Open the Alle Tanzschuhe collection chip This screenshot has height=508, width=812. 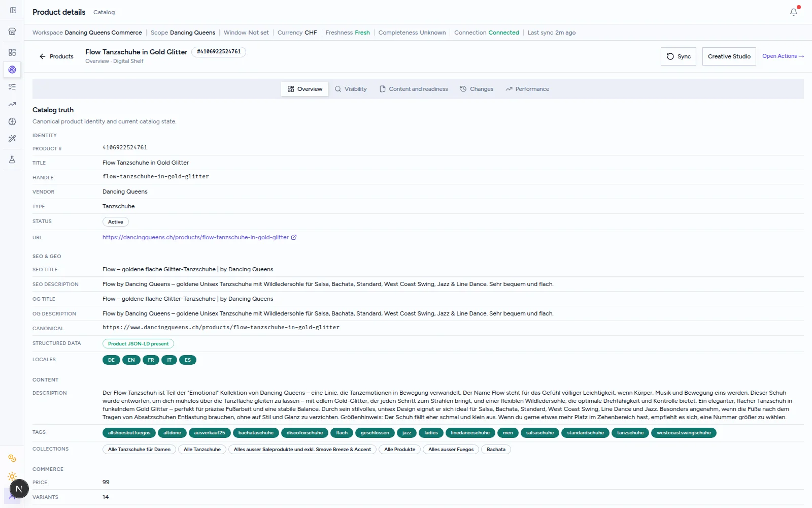click(202, 450)
